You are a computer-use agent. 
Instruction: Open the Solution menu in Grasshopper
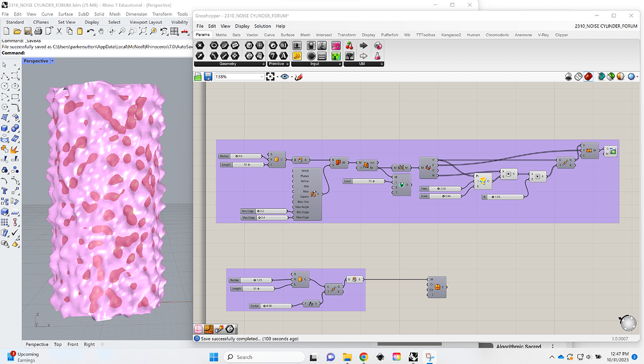pos(262,26)
